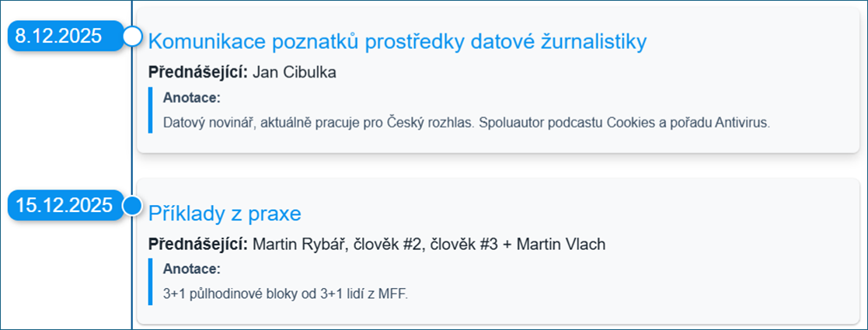Click the blue bar beside the půlhodinové bloky annotation

click(x=150, y=281)
